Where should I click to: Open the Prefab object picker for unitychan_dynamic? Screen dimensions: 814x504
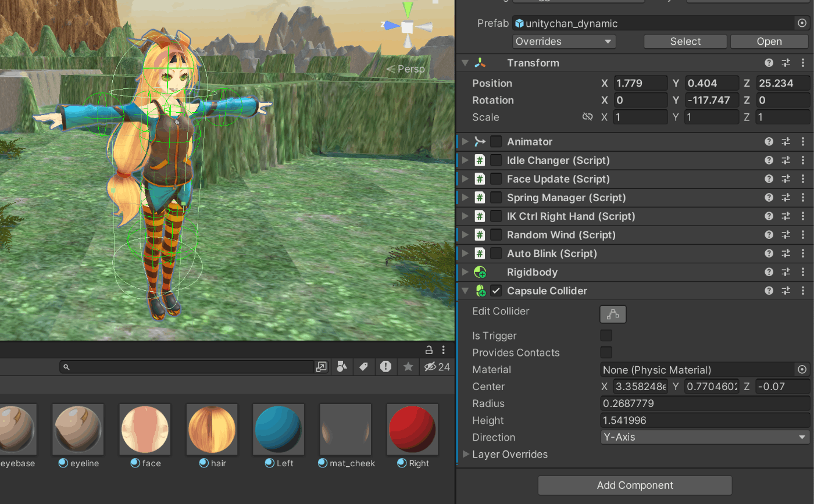(802, 23)
